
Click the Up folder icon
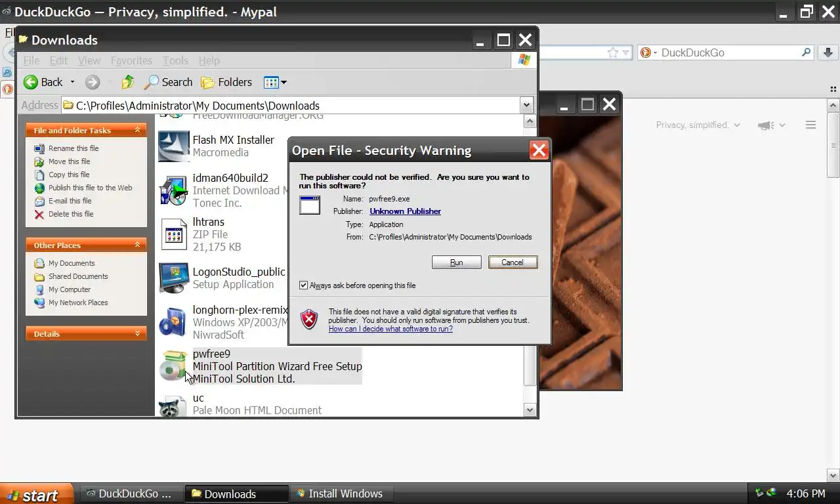[128, 82]
